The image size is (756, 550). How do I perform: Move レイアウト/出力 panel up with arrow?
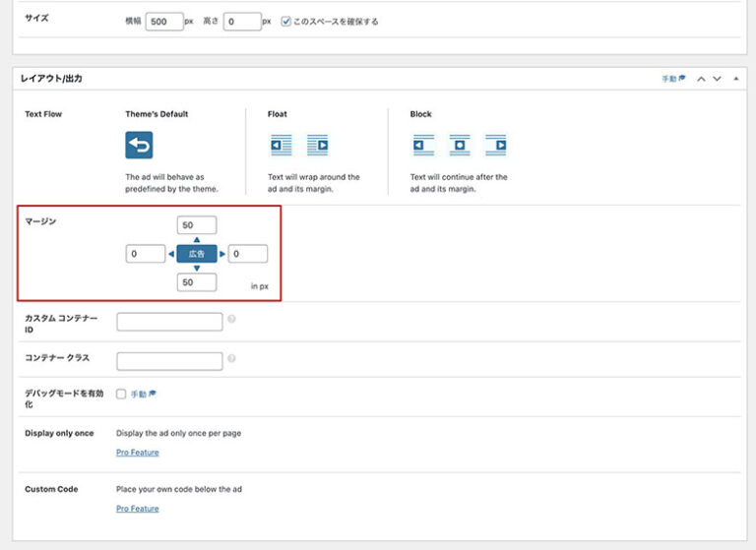click(x=701, y=79)
